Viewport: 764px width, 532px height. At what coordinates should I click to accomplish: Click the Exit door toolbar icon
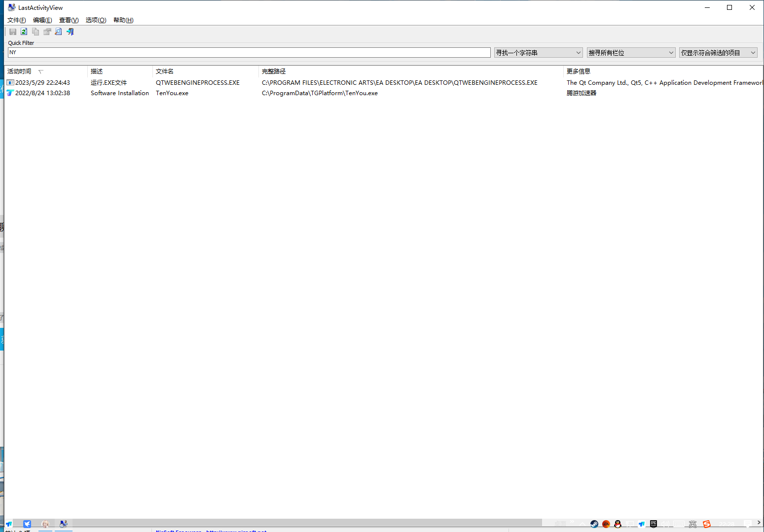tap(70, 32)
